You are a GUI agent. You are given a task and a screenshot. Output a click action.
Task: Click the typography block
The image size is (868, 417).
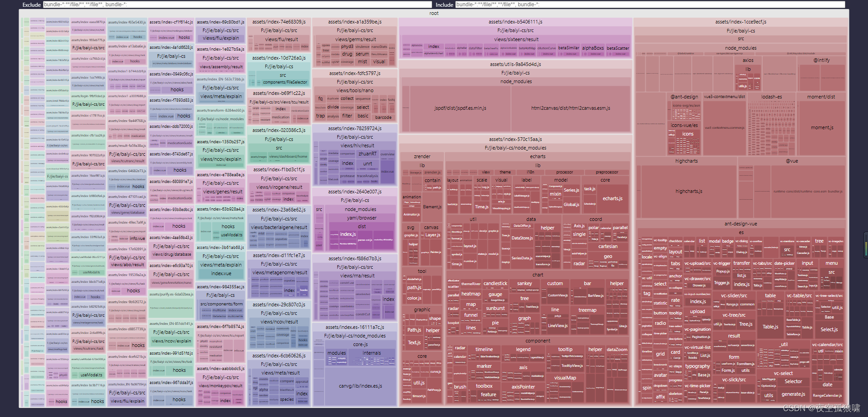coord(697,366)
